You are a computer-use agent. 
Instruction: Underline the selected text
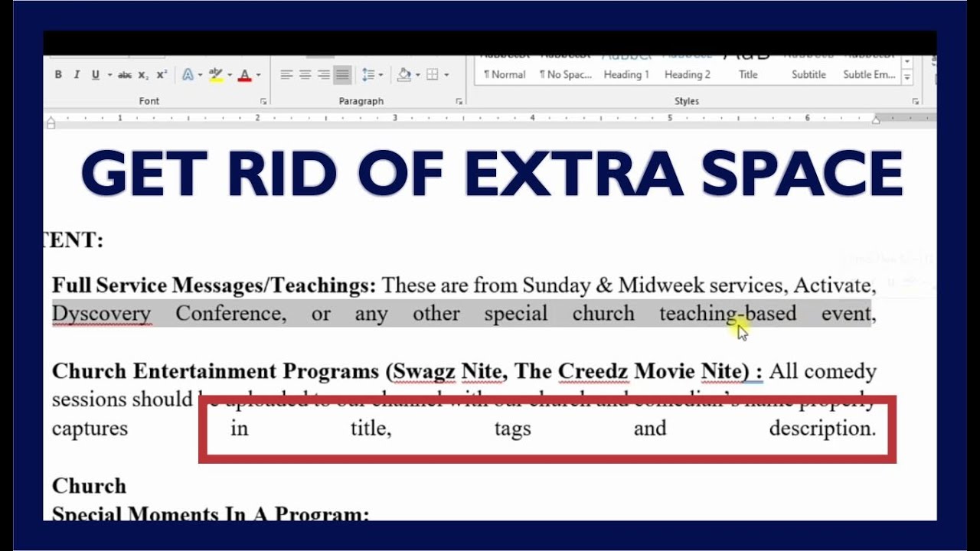point(95,75)
